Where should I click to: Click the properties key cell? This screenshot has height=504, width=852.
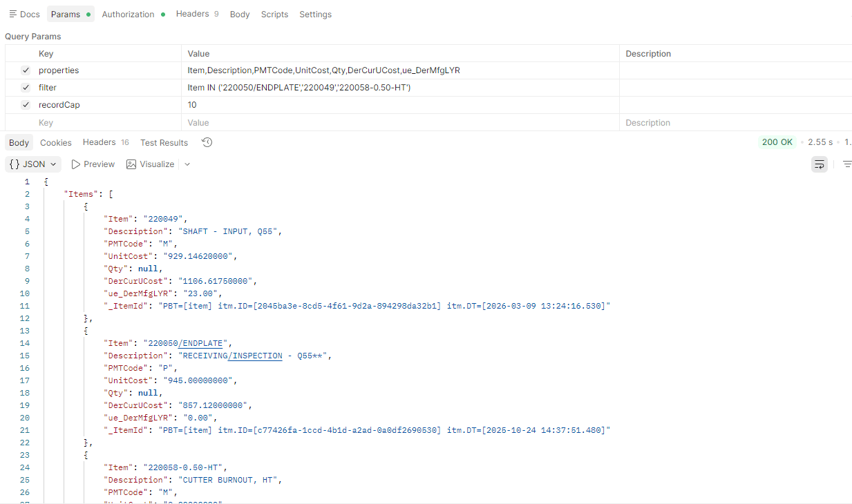[x=108, y=70]
